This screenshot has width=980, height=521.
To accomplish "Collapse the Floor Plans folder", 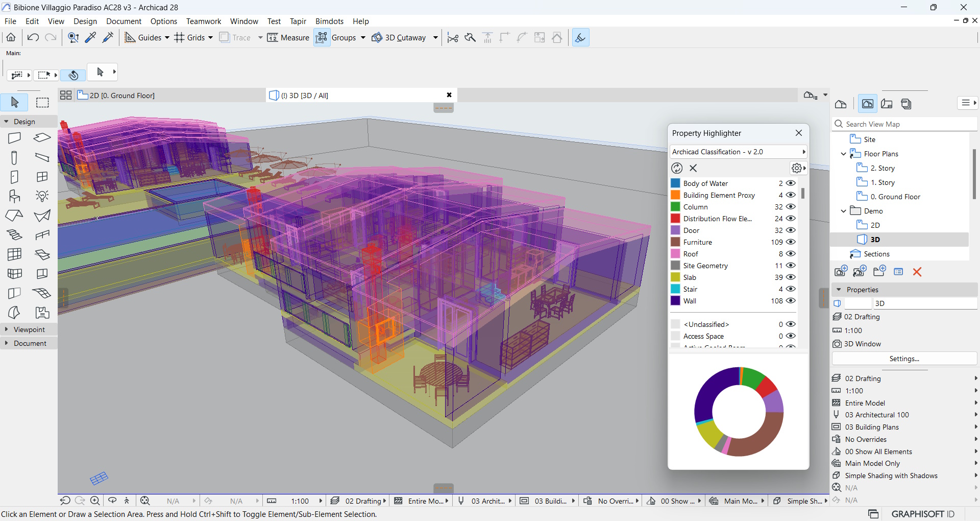I will 844,154.
